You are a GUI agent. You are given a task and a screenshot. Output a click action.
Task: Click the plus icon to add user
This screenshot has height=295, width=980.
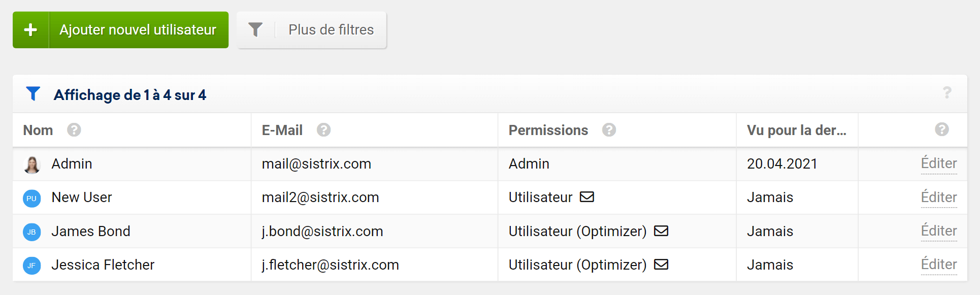[x=30, y=30]
